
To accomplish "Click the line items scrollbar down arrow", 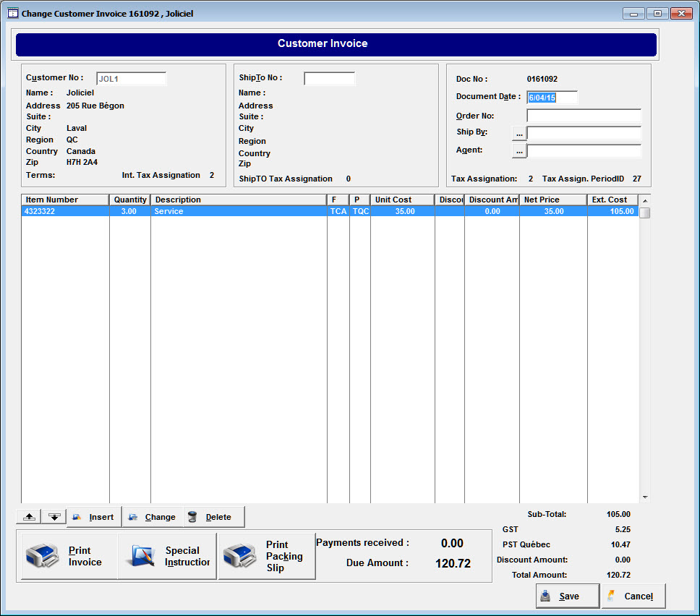I will pos(645,497).
